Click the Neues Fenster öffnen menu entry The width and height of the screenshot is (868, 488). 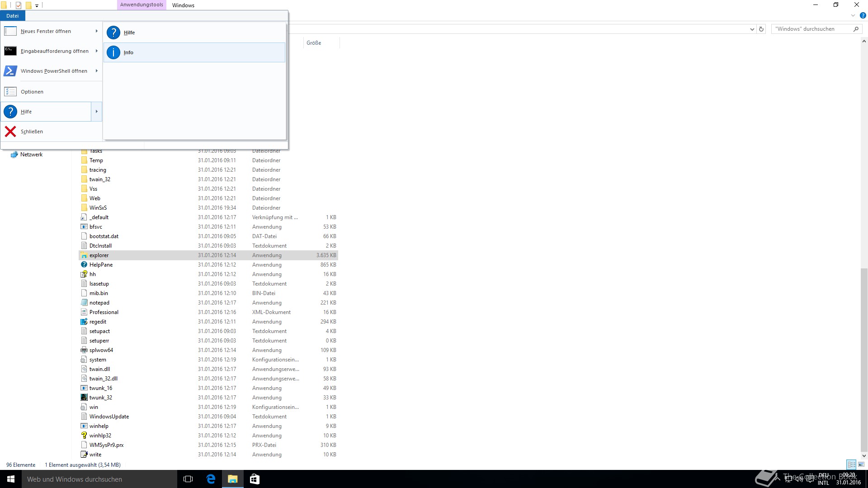tap(46, 31)
